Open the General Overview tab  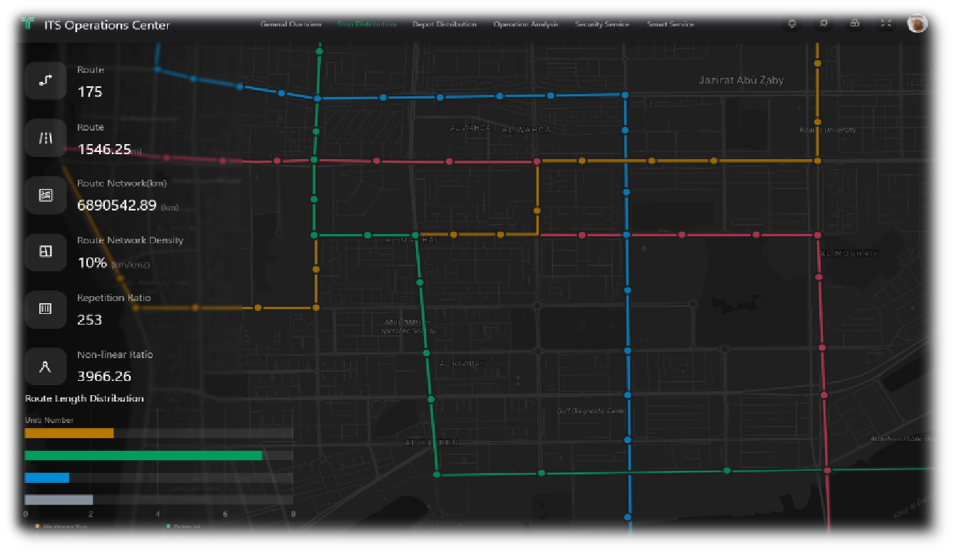coord(290,24)
